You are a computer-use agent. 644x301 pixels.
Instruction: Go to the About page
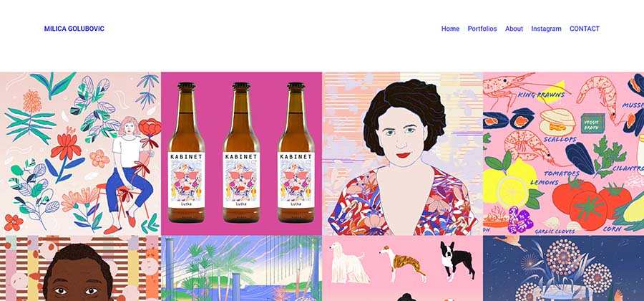514,29
